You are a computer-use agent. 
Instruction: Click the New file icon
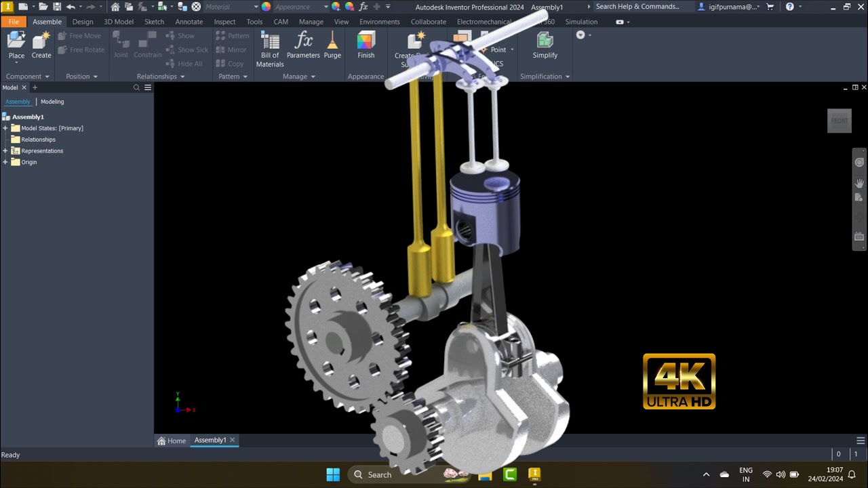coord(23,7)
